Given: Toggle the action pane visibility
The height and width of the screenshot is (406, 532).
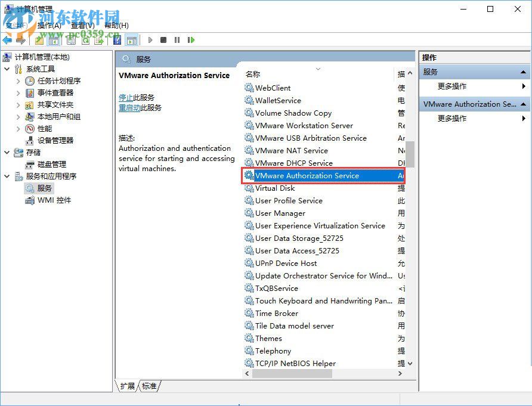Looking at the screenshot, I should 131,40.
